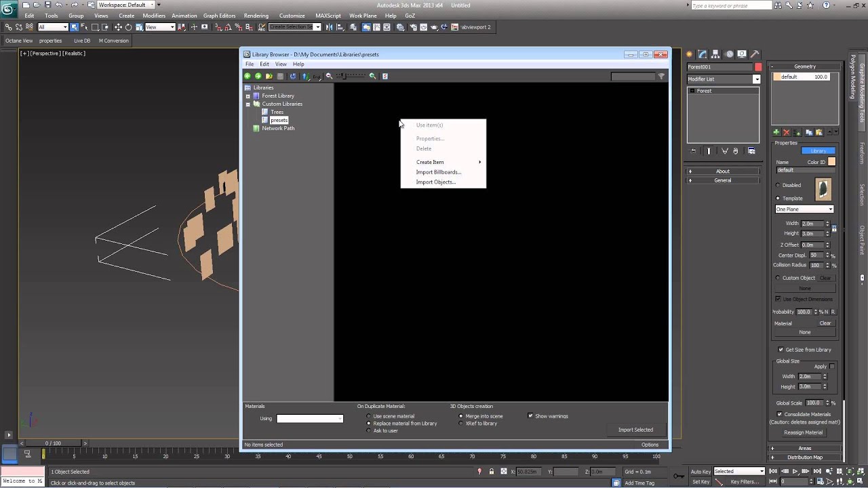868x488 pixels.
Task: Select the Select Object tool in main toolbar
Action: pos(75,27)
